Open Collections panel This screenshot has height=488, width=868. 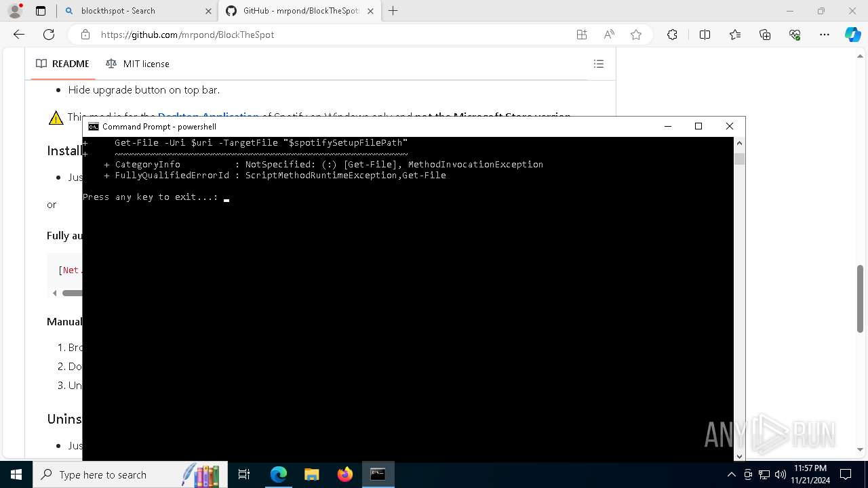point(765,35)
